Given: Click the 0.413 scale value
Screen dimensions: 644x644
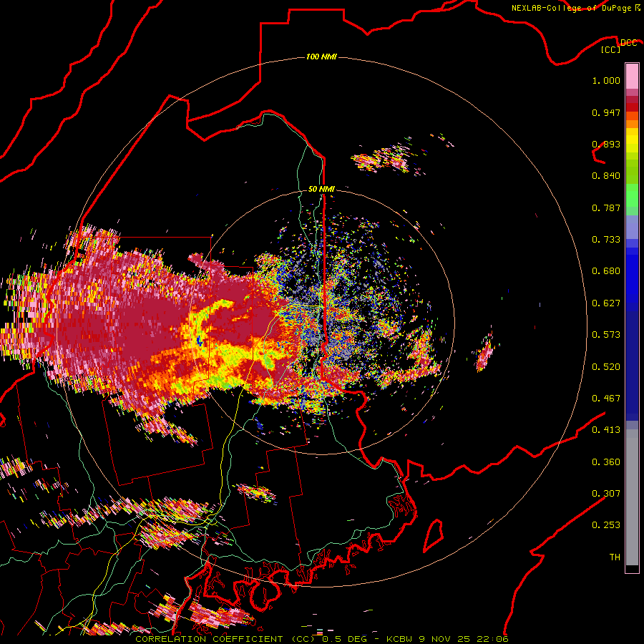Looking at the screenshot, I should pyautogui.click(x=606, y=430).
